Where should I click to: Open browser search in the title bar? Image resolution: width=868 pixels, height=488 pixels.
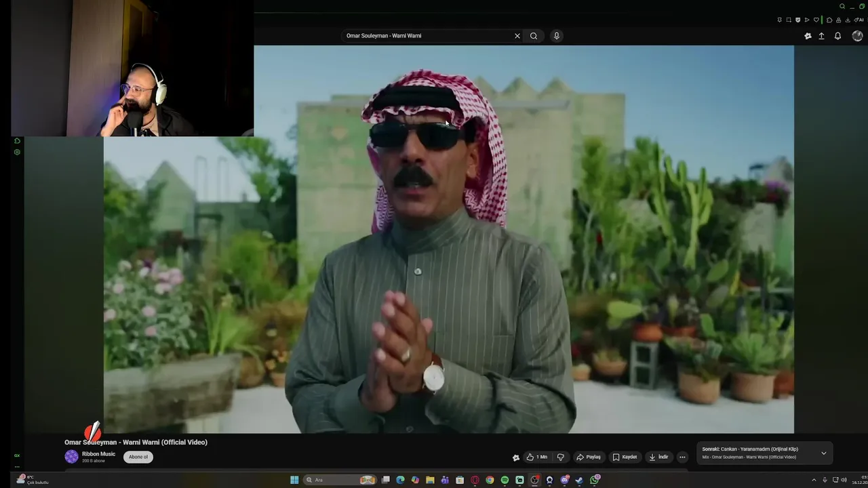[842, 6]
